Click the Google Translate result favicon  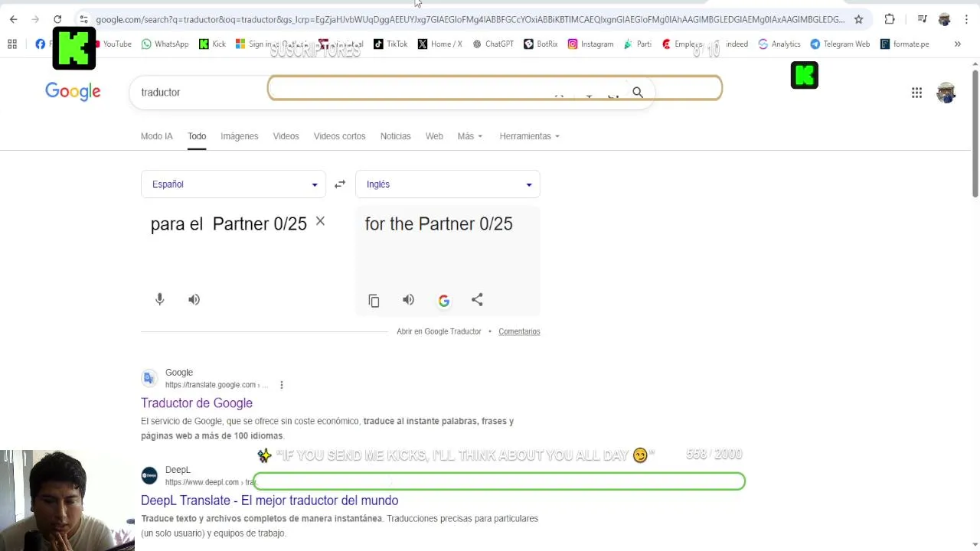pyautogui.click(x=149, y=378)
